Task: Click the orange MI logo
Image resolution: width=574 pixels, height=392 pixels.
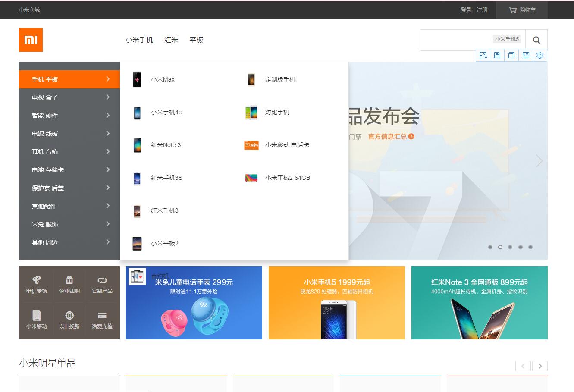Action: pos(31,40)
